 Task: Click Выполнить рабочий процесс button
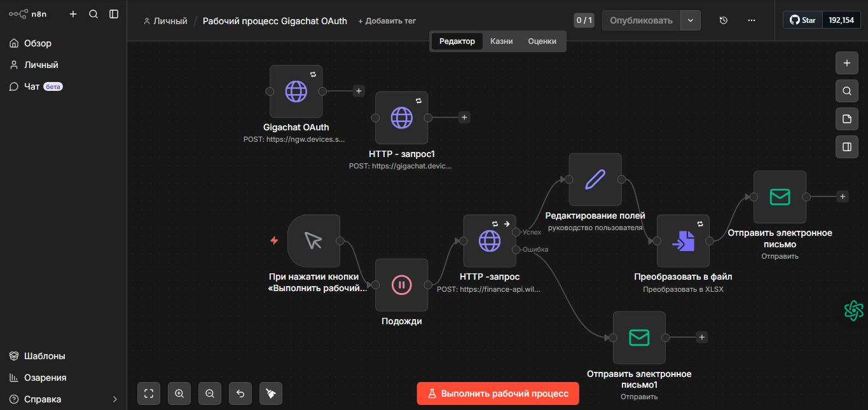pos(498,393)
